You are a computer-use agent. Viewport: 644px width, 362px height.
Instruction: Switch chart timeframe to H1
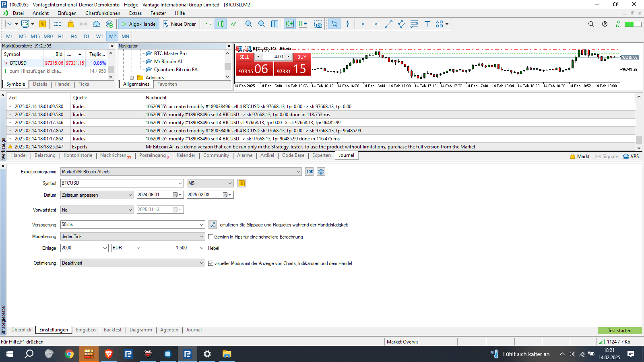click(61, 36)
